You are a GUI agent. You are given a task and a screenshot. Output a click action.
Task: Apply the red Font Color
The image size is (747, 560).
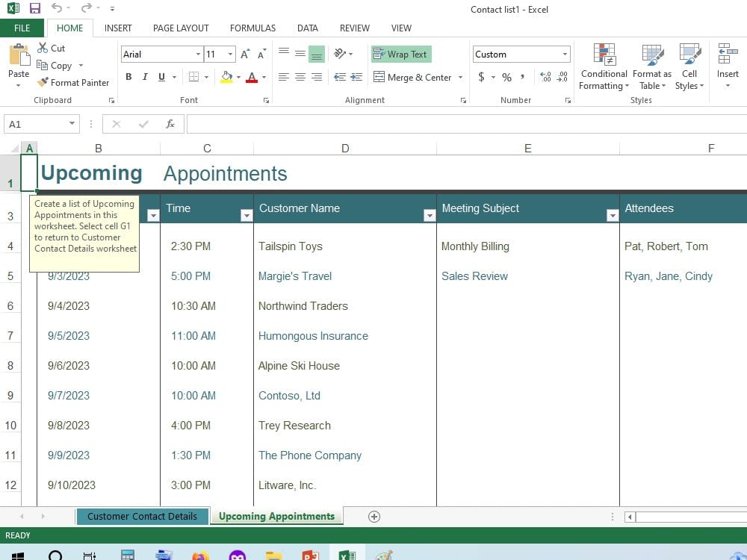[x=252, y=77]
